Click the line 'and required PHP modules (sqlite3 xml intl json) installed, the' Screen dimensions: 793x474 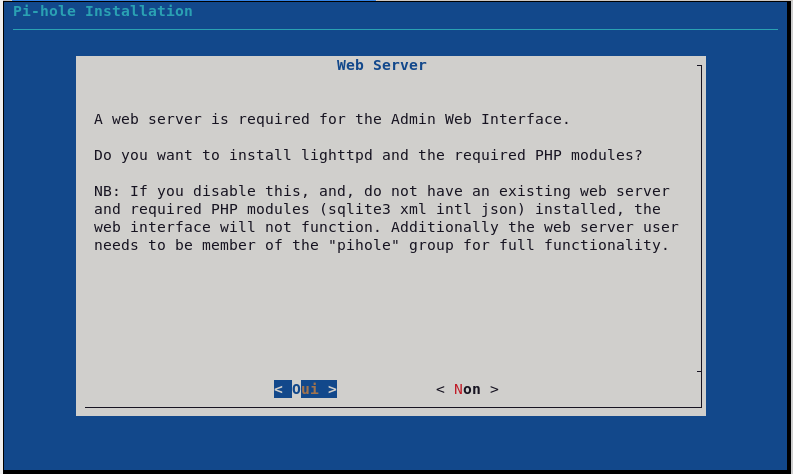[x=377, y=209]
